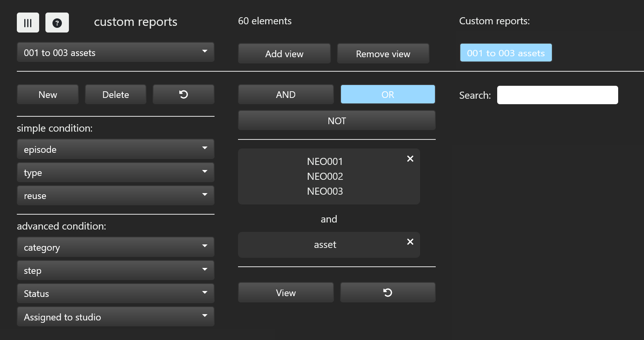Toggle the AND operator
This screenshot has width=644, height=340.
point(285,94)
